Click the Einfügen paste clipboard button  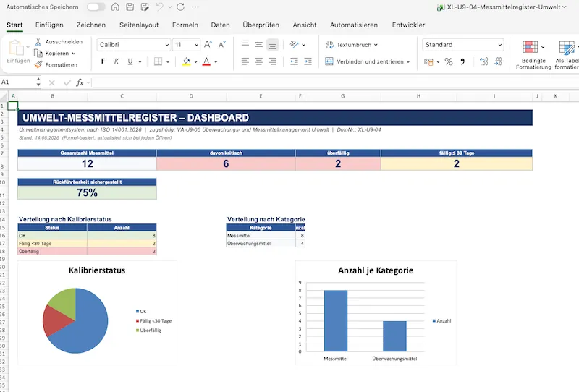pos(18,51)
